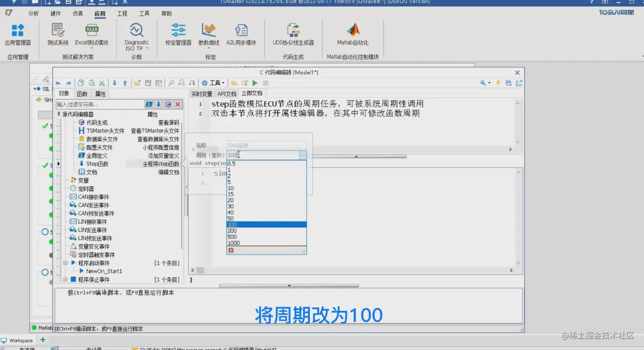Switch to the 属性 tab in the left panel
Screen dimensions: 644x350
[x=101, y=94]
